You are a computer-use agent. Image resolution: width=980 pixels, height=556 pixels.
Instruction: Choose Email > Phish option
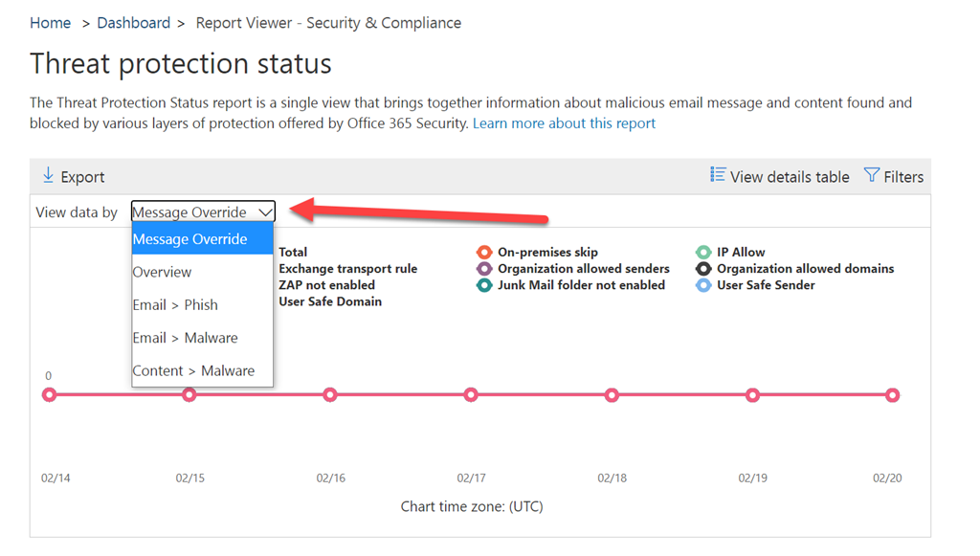point(175,305)
